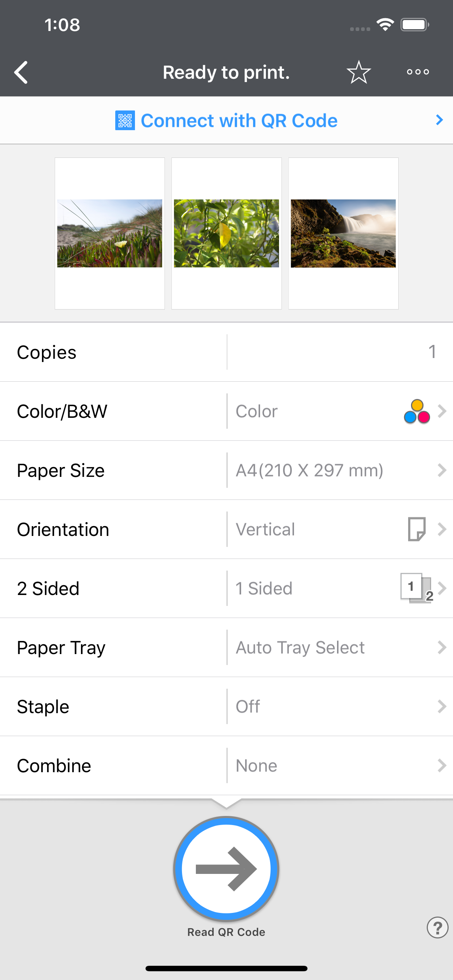Open help with question mark icon
Viewport: 453px width, 980px height.
(437, 927)
